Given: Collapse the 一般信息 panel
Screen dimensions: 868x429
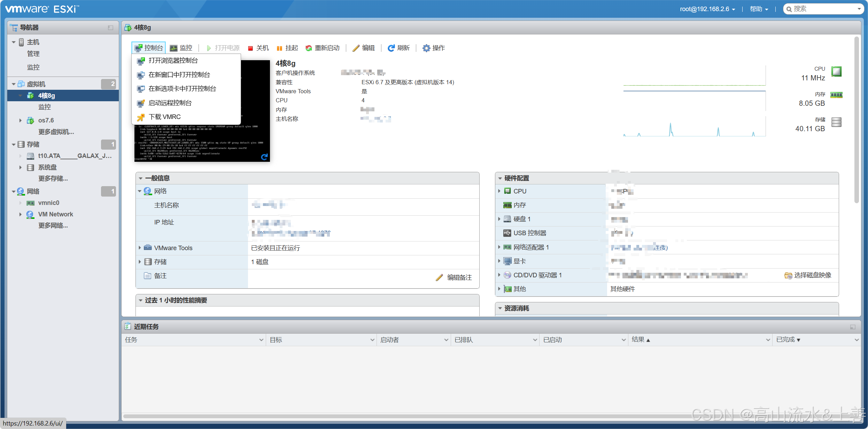Looking at the screenshot, I should (x=141, y=178).
